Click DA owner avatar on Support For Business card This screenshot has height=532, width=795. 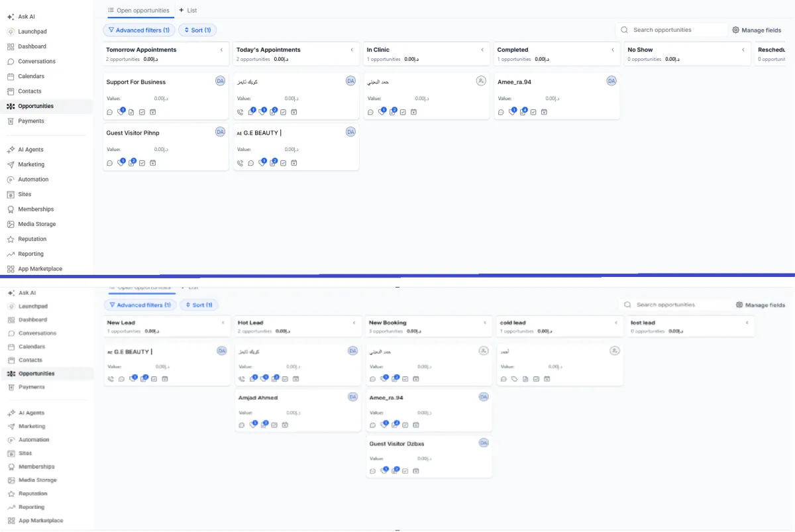[220, 81]
